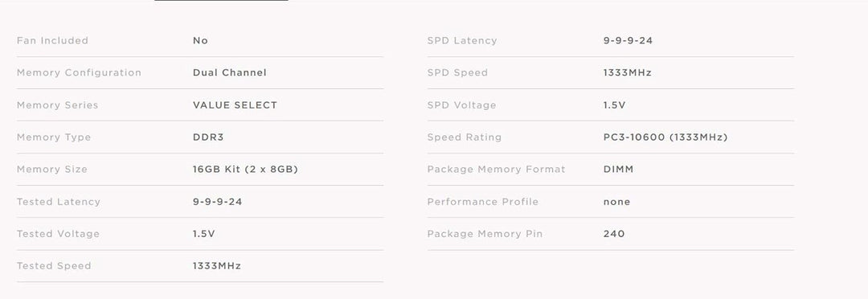Click the Tested Latency label
Viewport: 868px width, 299px height.
click(x=59, y=202)
